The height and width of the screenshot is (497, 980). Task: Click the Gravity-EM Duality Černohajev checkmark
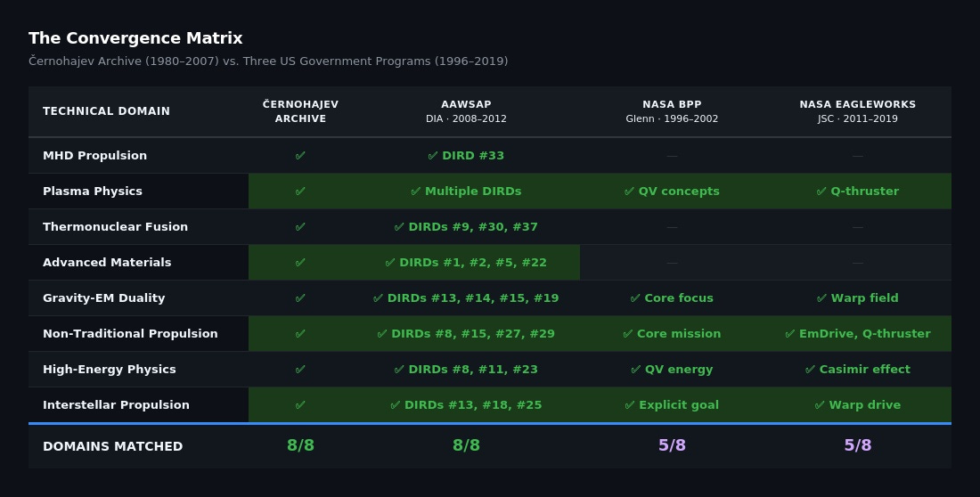(x=300, y=298)
